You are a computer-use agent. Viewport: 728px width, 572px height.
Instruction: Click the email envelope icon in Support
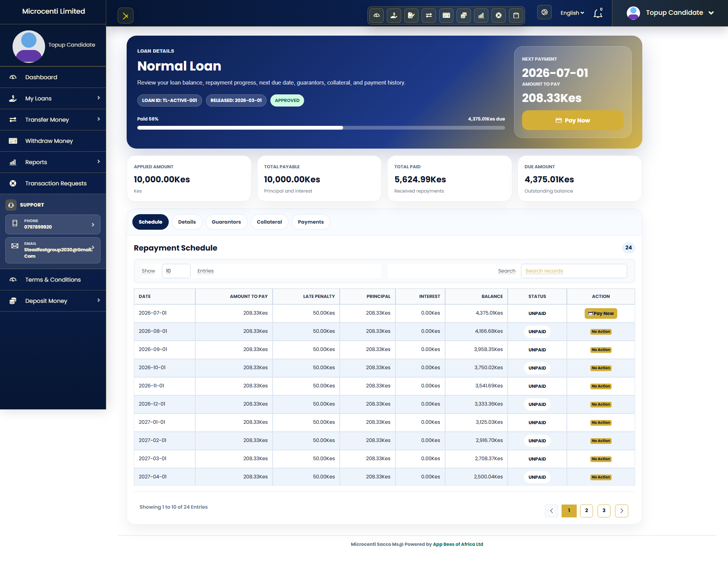pyautogui.click(x=15, y=246)
